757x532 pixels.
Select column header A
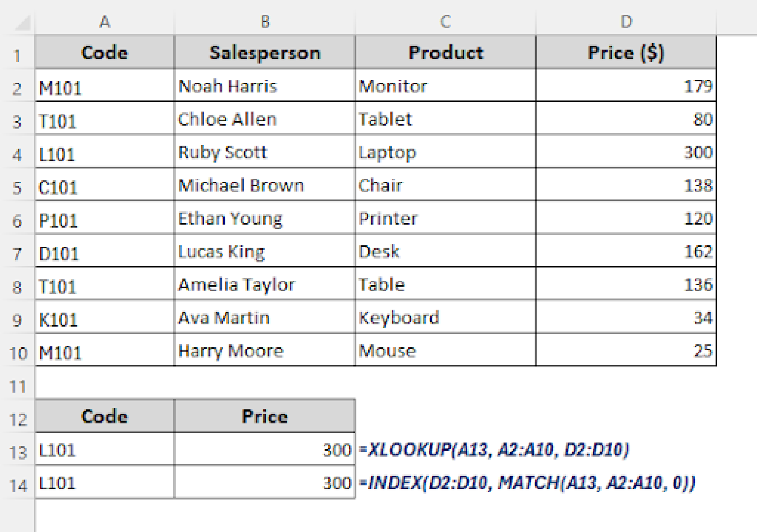104,21
